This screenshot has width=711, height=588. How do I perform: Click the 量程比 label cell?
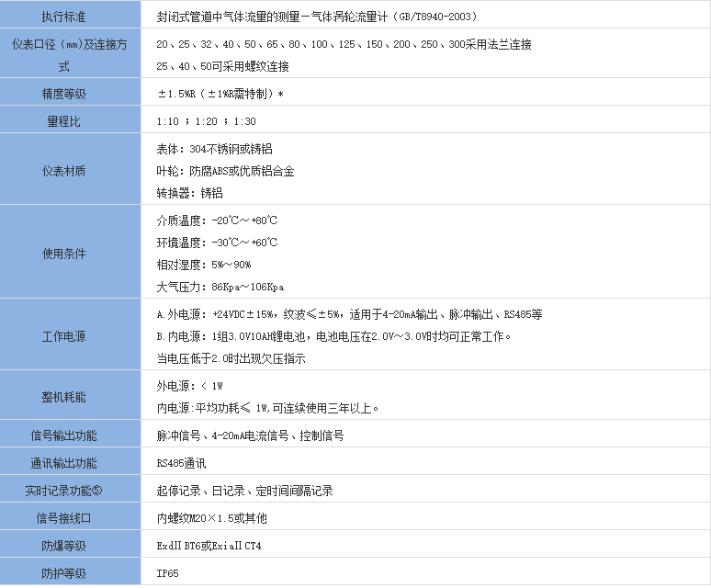pyautogui.click(x=63, y=120)
